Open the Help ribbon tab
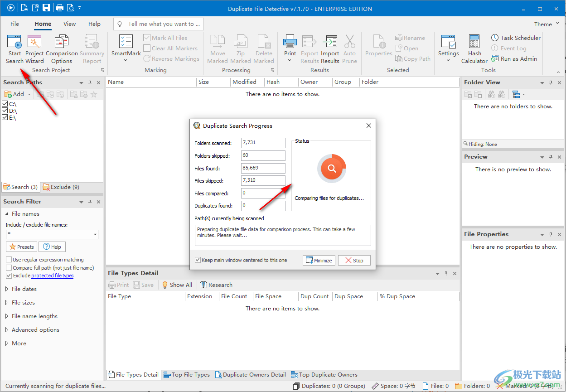Screen dimensions: 566x392 (x=94, y=24)
